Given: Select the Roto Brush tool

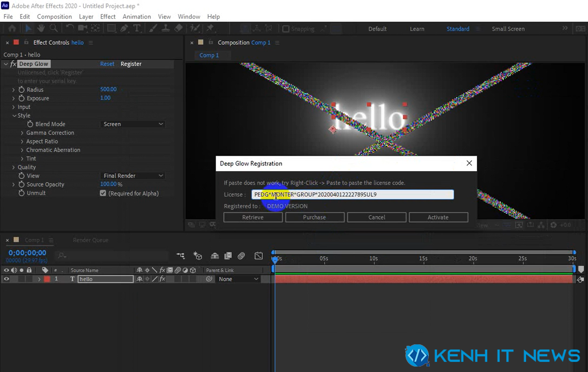Looking at the screenshot, I should (195, 28).
